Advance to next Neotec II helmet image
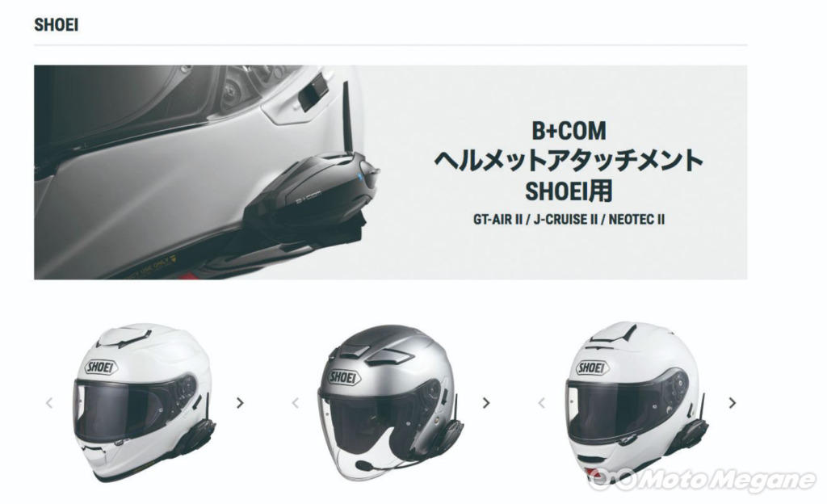 click(x=732, y=403)
